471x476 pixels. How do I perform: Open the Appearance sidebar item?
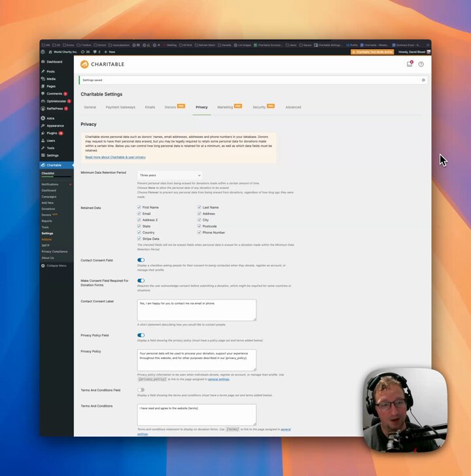55,126
